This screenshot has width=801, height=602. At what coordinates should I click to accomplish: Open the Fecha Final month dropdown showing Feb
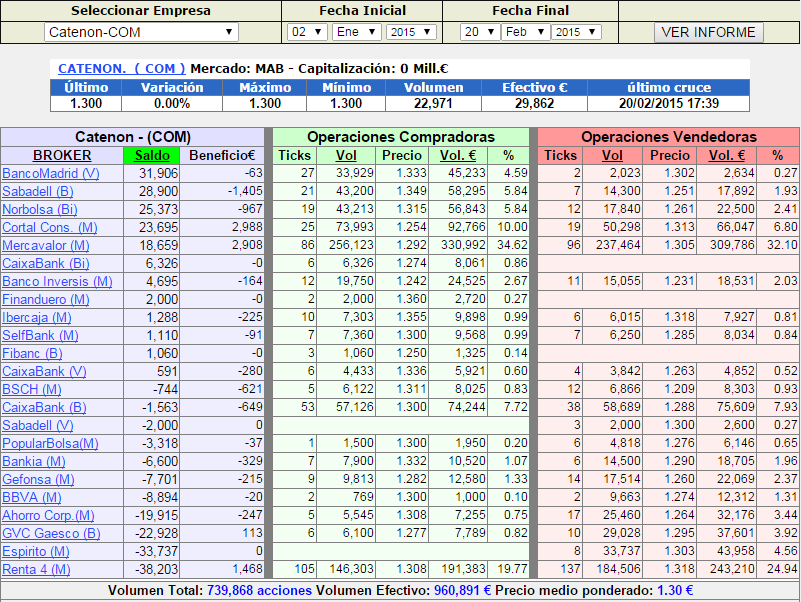coord(525,32)
